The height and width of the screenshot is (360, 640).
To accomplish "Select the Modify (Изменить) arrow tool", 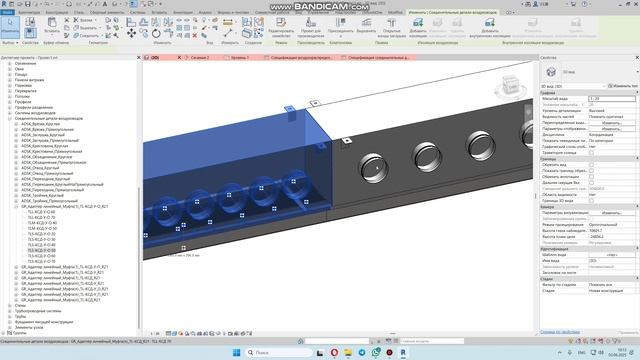I will (x=10, y=27).
